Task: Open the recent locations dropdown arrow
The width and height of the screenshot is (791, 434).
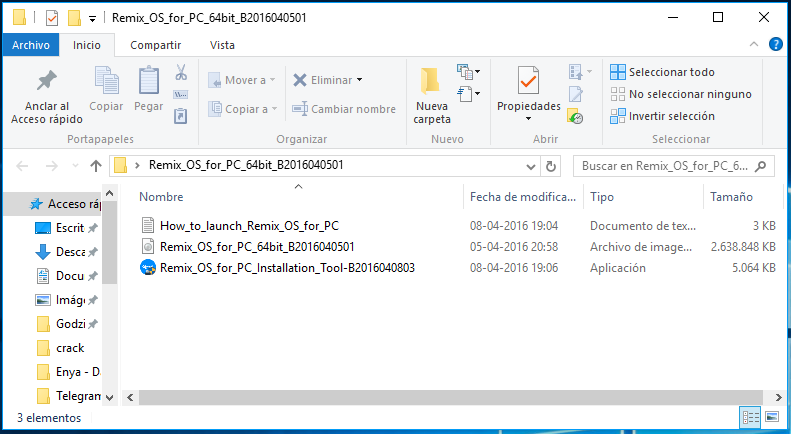Action: tap(75, 166)
